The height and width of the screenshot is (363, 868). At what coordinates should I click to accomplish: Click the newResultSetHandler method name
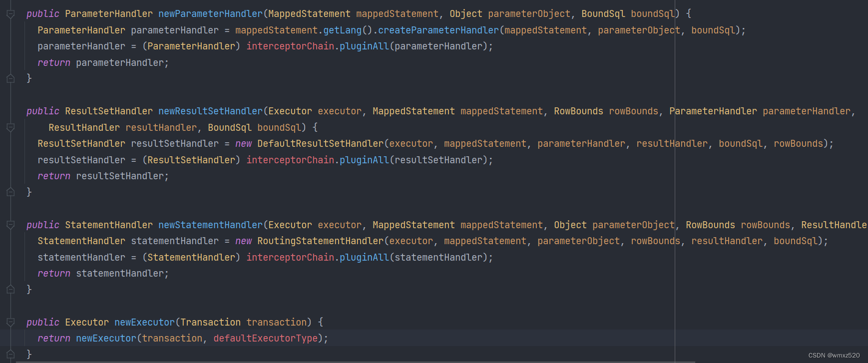210,111
